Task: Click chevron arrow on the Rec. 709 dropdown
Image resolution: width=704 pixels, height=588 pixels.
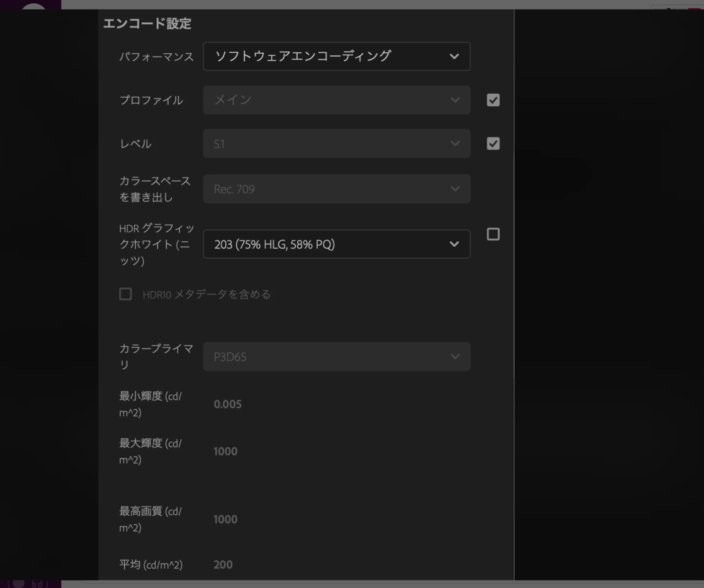Action: 455,189
